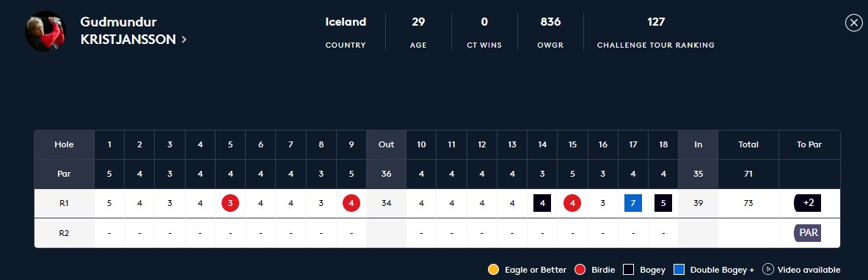
Task: Select the R1 row label
Action: pyautogui.click(x=65, y=203)
